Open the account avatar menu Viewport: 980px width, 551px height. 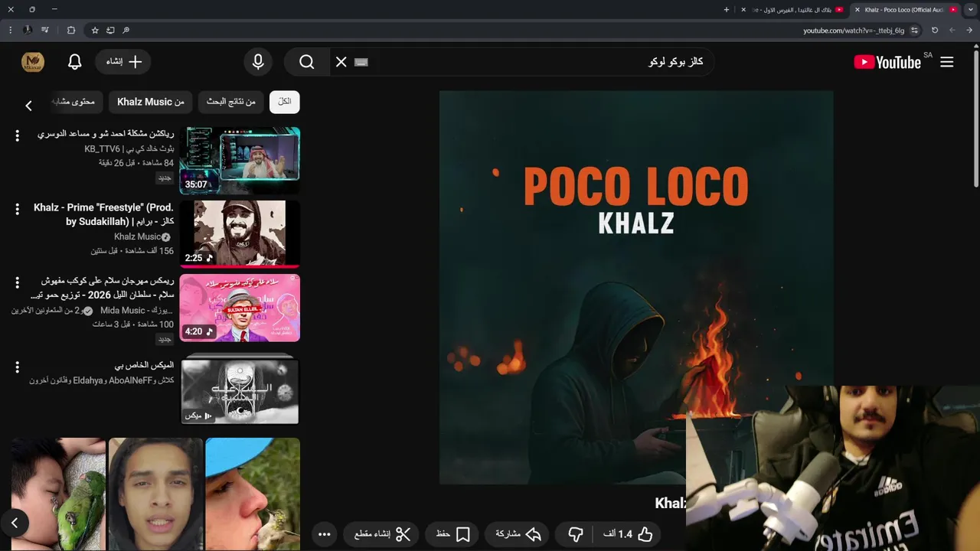pyautogui.click(x=33, y=62)
